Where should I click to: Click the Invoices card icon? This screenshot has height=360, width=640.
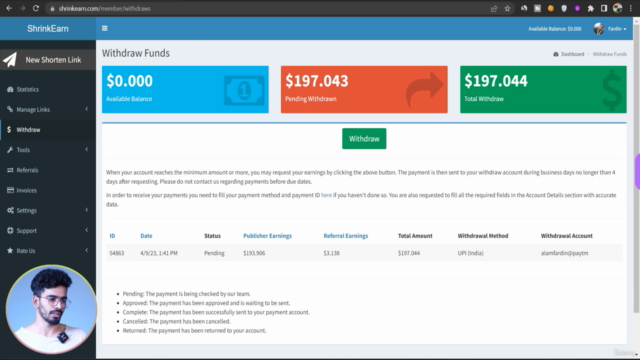tap(10, 190)
